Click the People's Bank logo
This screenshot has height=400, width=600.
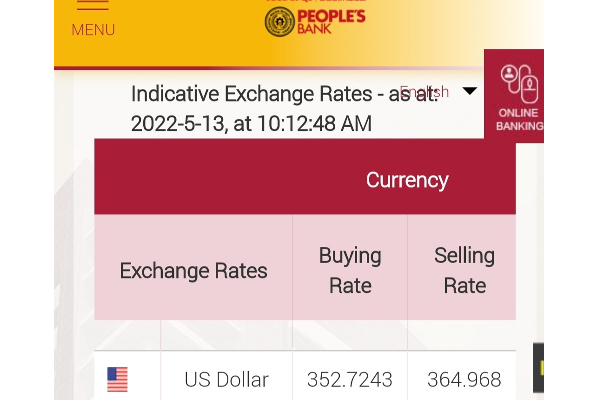pos(315,20)
